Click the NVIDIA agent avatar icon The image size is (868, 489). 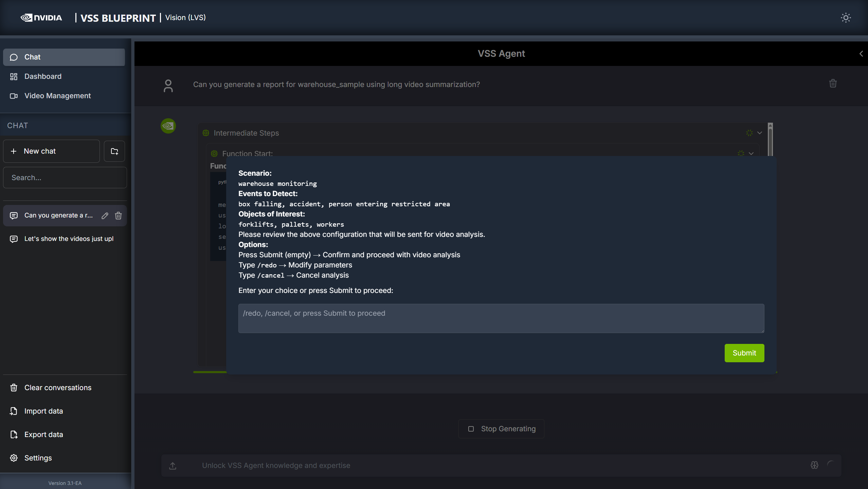168,126
